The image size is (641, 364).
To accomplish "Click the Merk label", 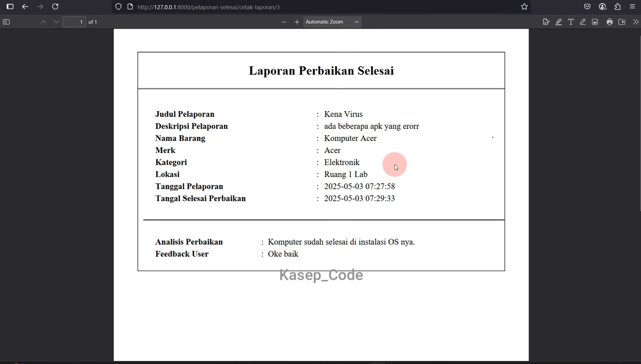I will [x=165, y=150].
